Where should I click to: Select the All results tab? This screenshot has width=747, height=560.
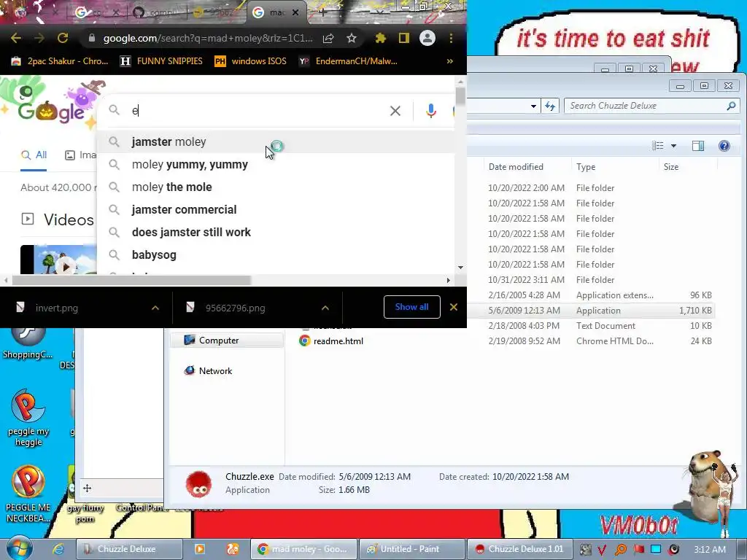tap(34, 155)
